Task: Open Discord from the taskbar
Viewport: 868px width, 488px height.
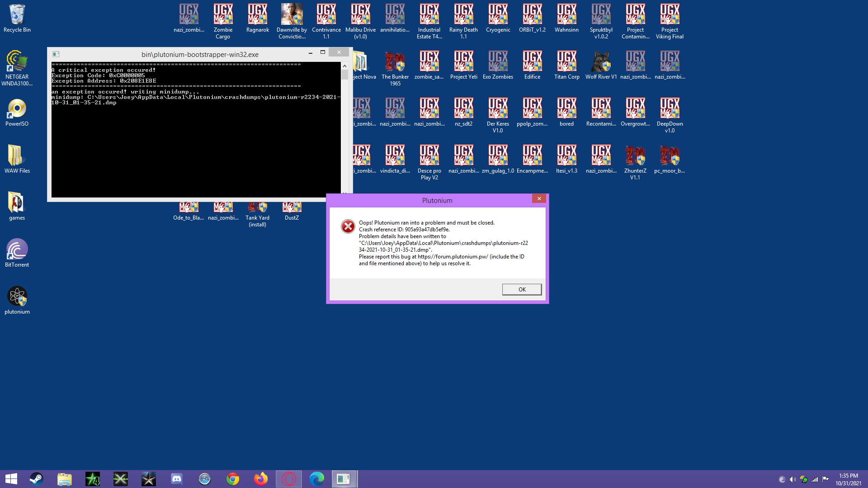Action: pos(177,479)
